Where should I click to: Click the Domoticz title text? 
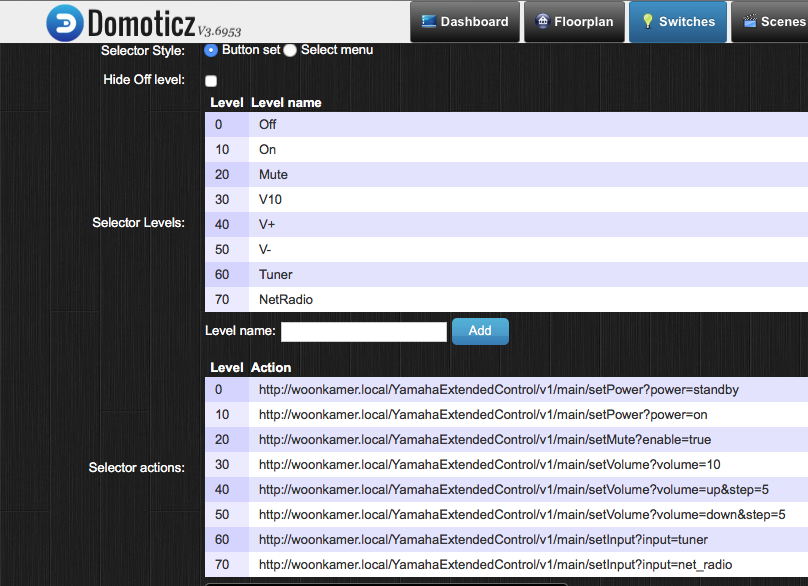tap(142, 23)
